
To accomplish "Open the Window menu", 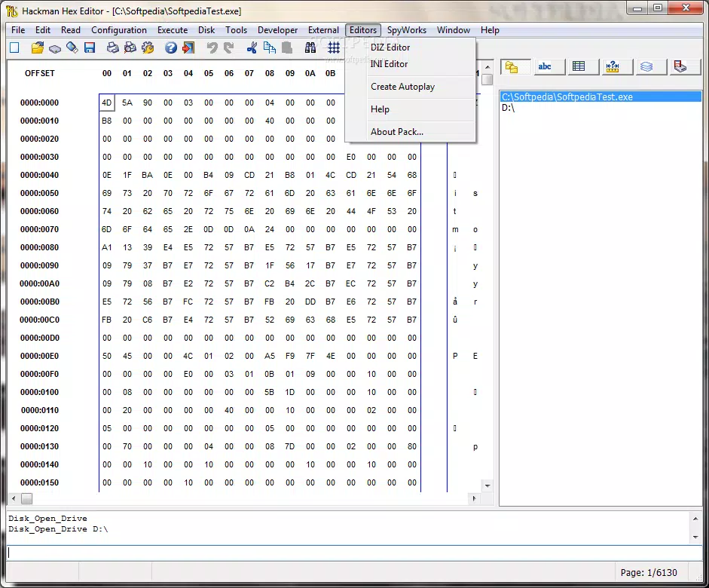I will tap(453, 30).
